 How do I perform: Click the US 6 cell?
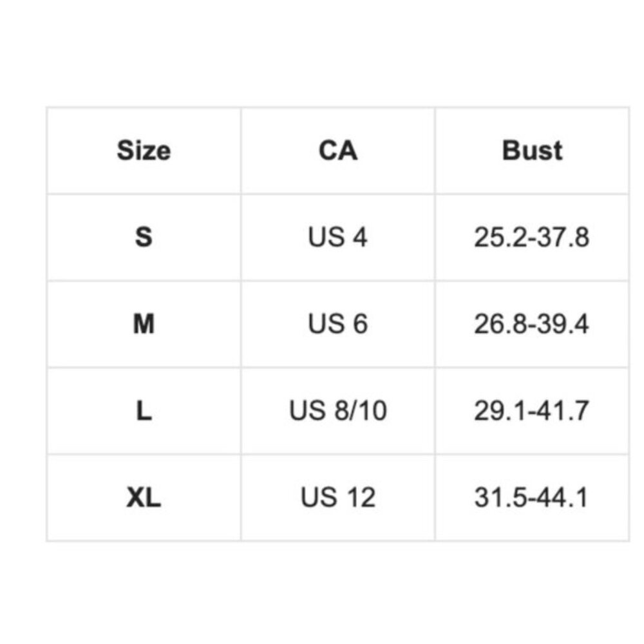click(337, 324)
